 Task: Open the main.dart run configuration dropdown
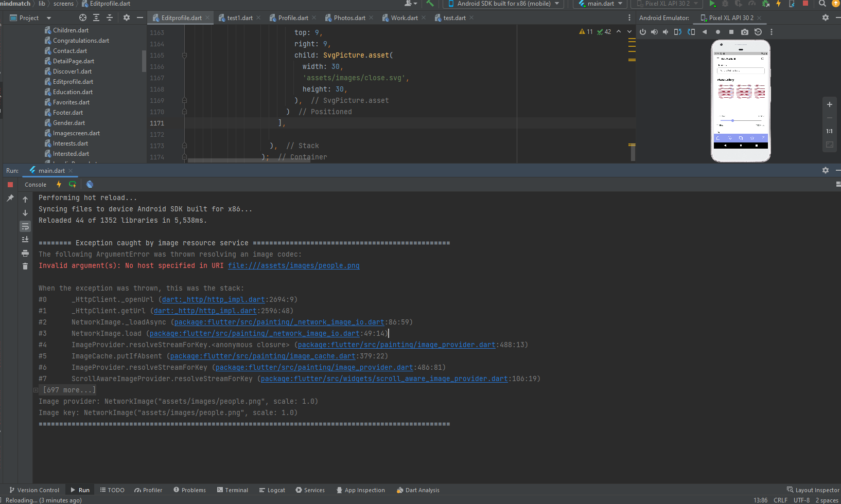601,4
